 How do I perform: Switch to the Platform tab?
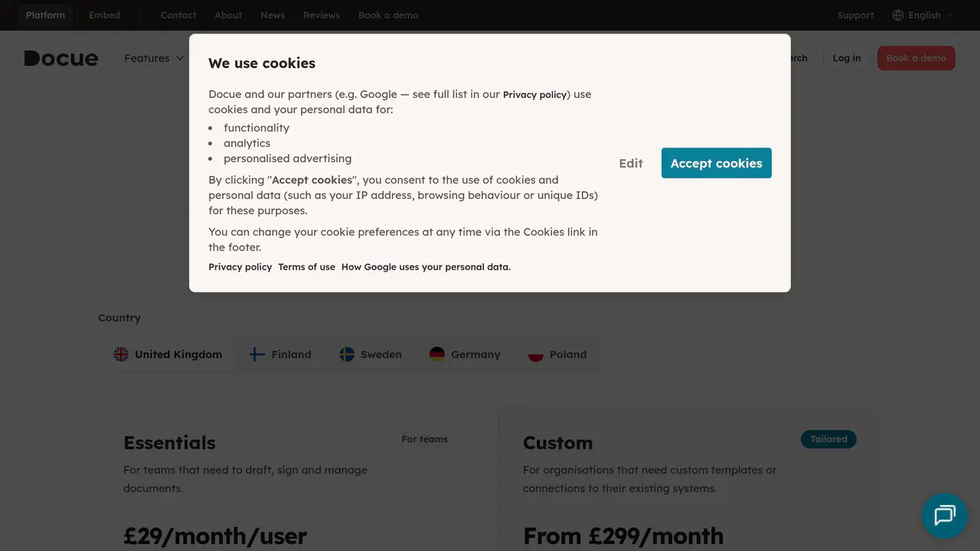(45, 15)
